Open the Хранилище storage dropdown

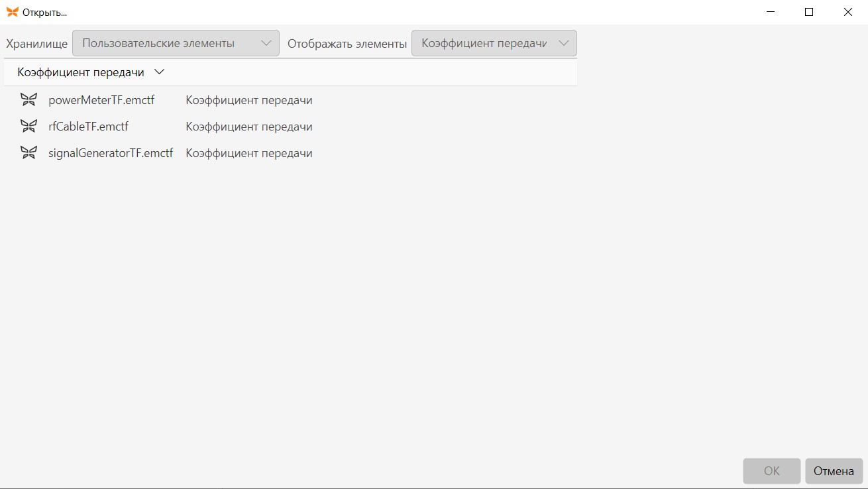(x=176, y=43)
